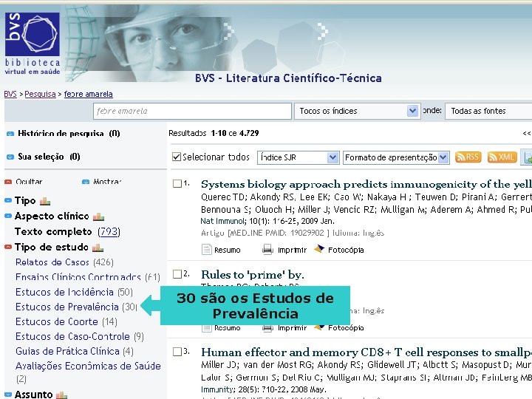Check the box for result 2 Rules to prime
Viewport: 532px width, 399px height.
pyautogui.click(x=177, y=274)
